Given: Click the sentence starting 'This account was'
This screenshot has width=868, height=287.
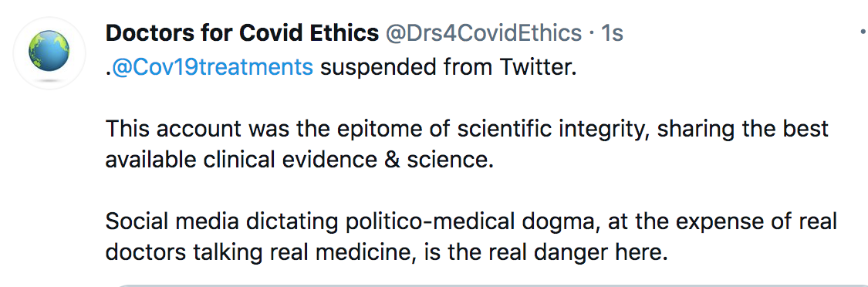Looking at the screenshot, I should pos(467,144).
